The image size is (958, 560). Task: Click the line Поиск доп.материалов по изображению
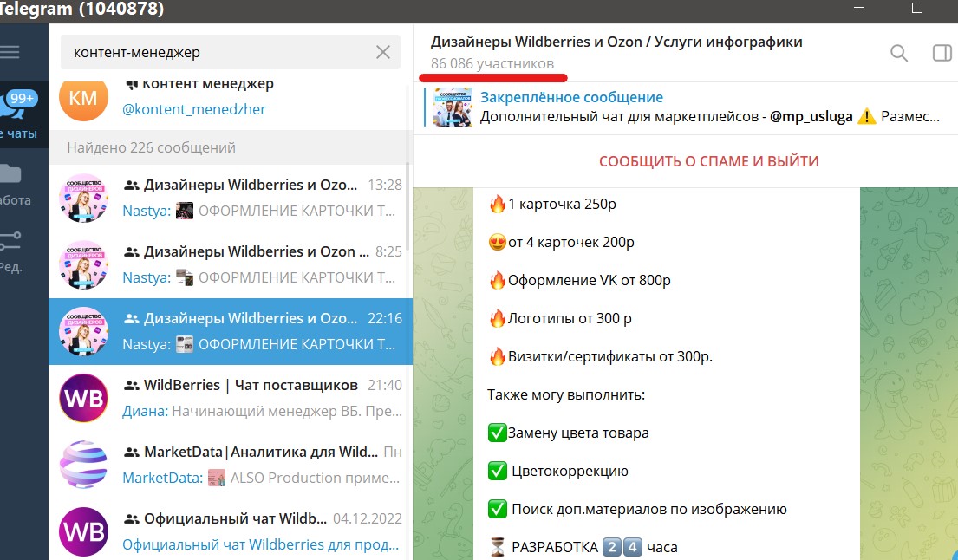(x=637, y=510)
